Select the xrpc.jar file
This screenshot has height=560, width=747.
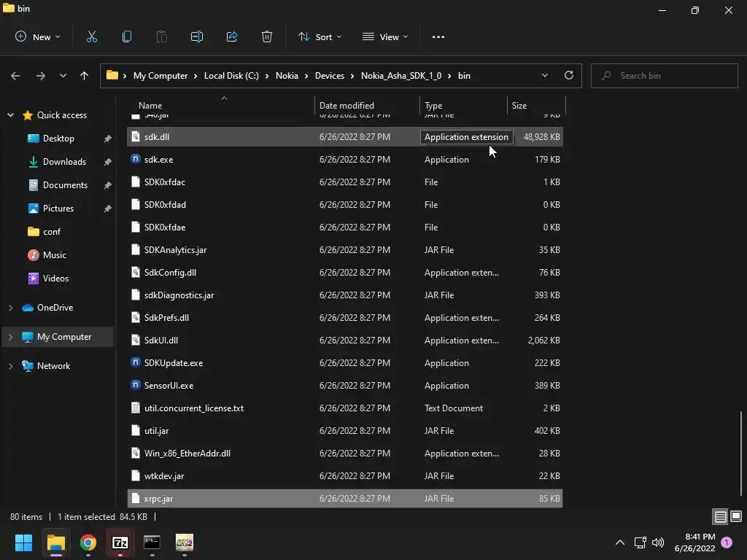[x=345, y=498]
